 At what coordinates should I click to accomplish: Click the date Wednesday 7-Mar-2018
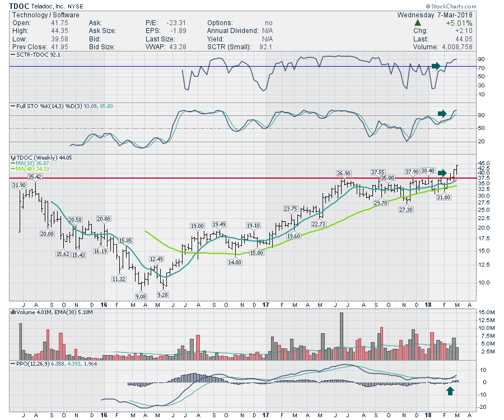tap(435, 15)
